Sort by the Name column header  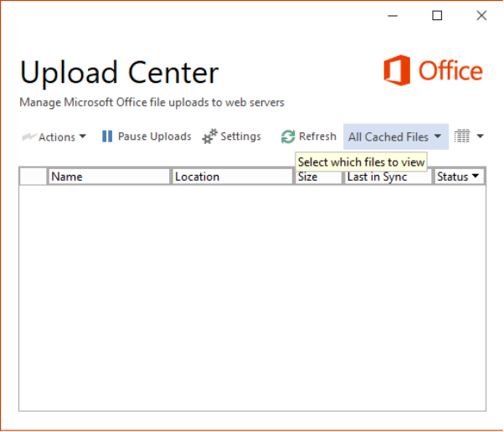(x=109, y=177)
